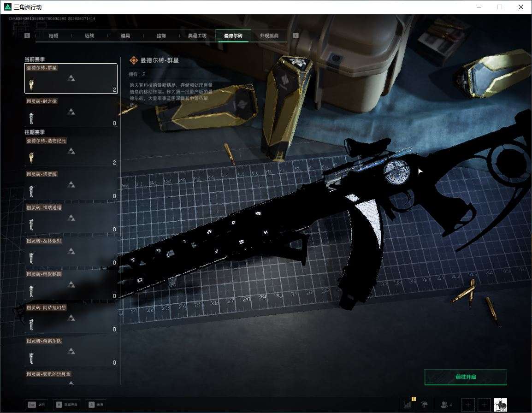Click the 拥有: 2 owned count text
532x413 pixels.
click(x=137, y=74)
